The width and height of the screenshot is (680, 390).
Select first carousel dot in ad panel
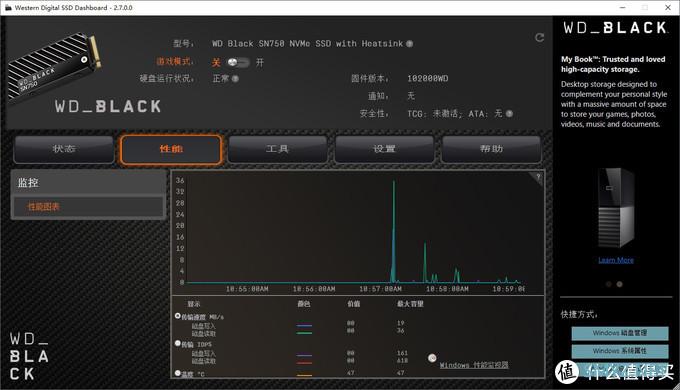point(608,284)
